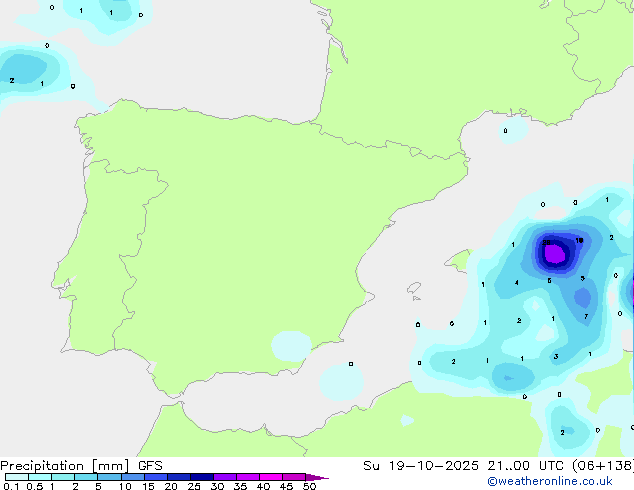Click the 'Su 19-10-2025' date text
Viewport: 634px width, 490px height.
[x=421, y=466]
